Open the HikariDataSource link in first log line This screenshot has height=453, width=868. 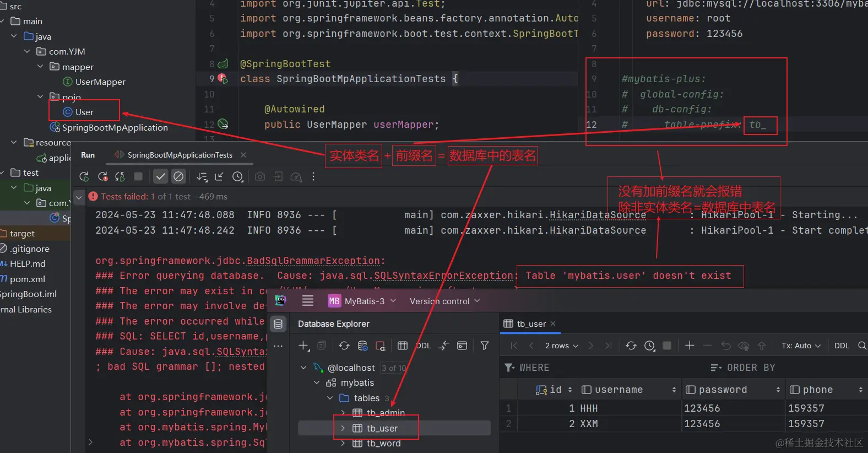tap(598, 215)
